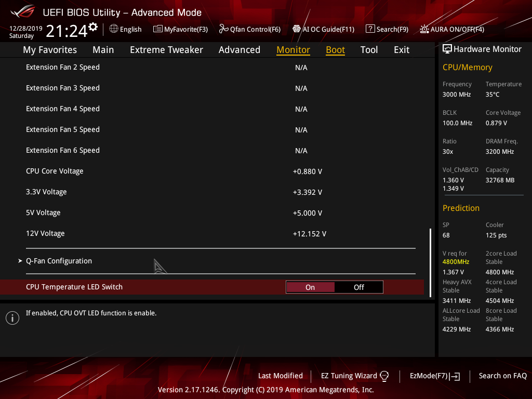The height and width of the screenshot is (399, 532).
Task: Switch to the Boot tab
Action: (335, 50)
